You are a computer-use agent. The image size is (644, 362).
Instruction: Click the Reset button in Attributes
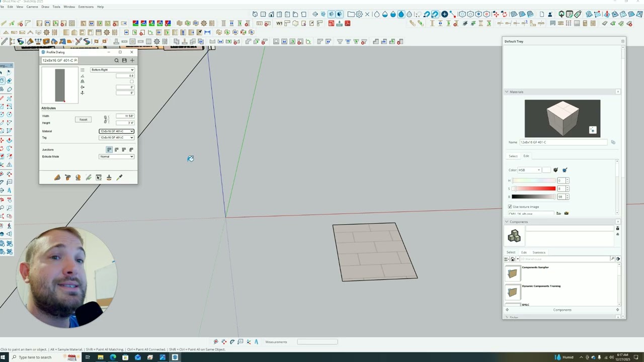tap(84, 120)
